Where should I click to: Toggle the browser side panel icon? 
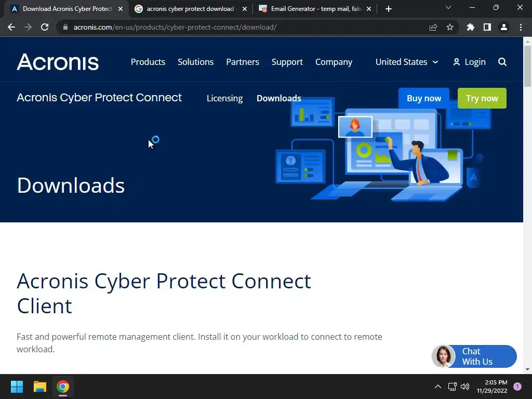[x=487, y=27]
